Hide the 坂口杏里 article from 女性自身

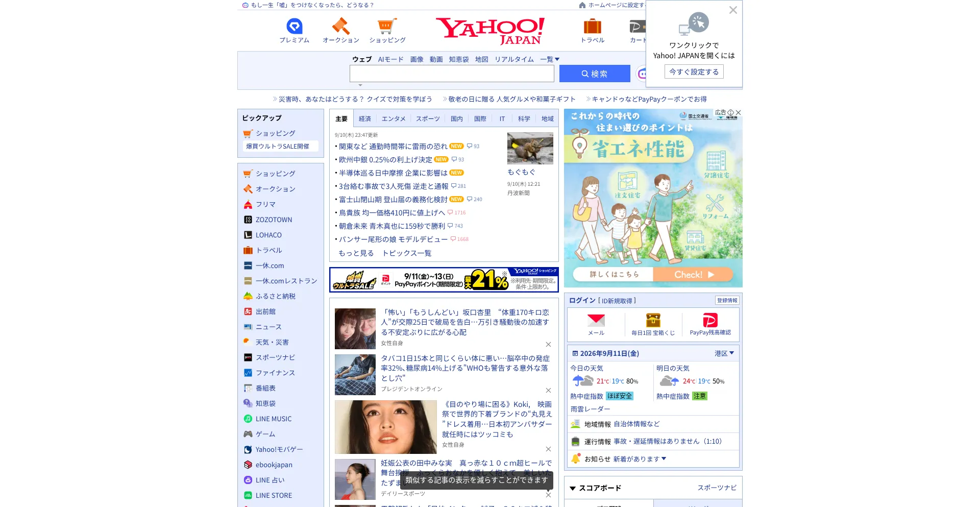coord(548,344)
